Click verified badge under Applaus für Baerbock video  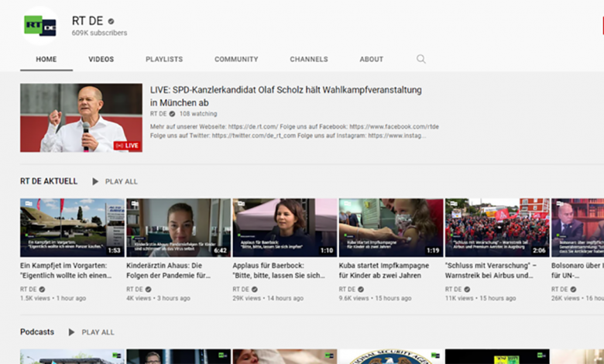point(255,290)
